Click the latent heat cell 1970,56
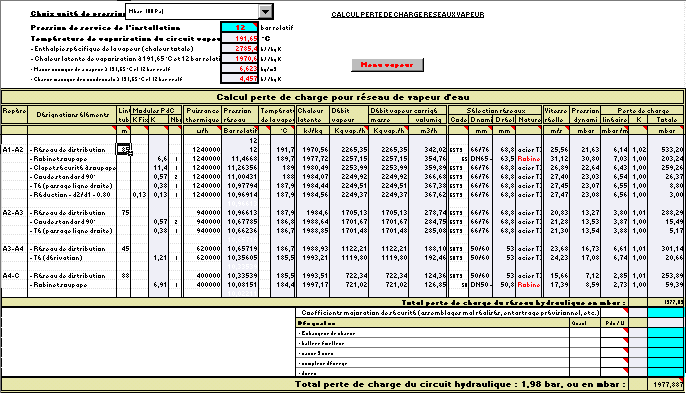This screenshot has width=686, height=393. pos(312,150)
